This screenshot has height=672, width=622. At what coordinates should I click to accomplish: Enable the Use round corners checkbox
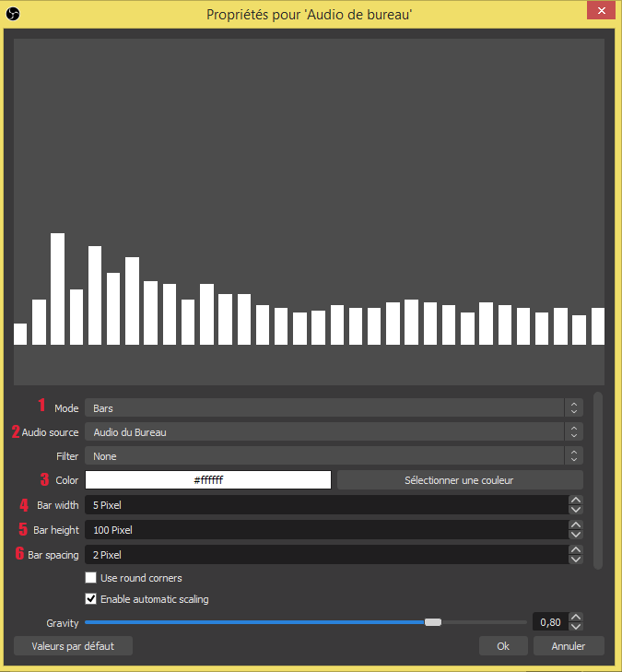pyautogui.click(x=90, y=578)
